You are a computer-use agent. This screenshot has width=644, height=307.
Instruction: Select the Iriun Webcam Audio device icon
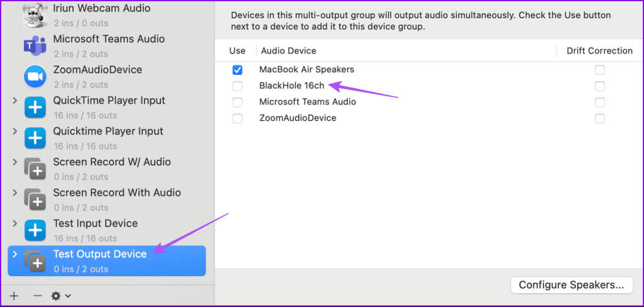click(x=35, y=15)
